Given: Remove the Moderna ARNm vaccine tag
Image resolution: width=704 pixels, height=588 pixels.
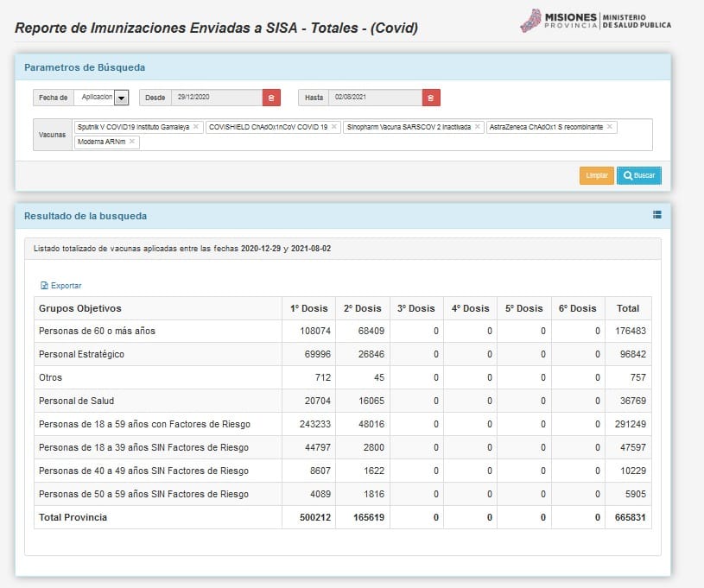Looking at the screenshot, I should (132, 142).
